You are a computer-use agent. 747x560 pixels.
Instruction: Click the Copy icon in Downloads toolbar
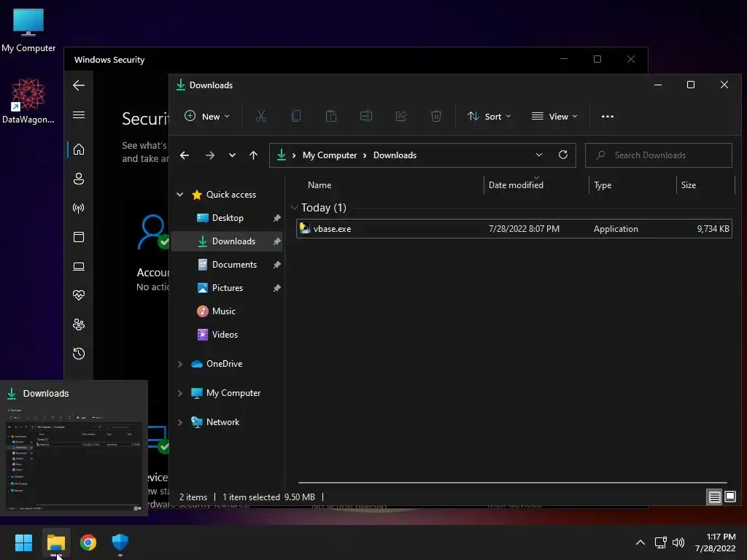[296, 116]
